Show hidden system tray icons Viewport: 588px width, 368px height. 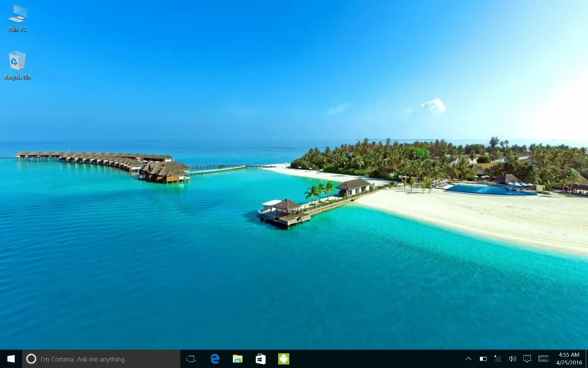coord(468,359)
